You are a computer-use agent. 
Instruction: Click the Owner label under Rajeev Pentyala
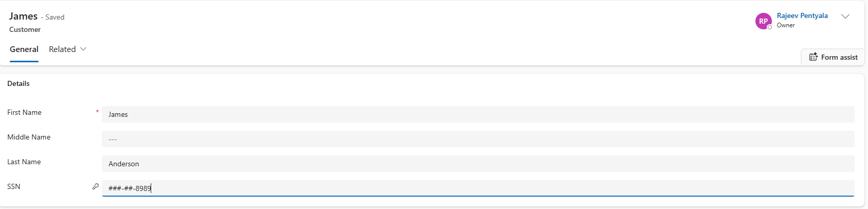click(786, 25)
